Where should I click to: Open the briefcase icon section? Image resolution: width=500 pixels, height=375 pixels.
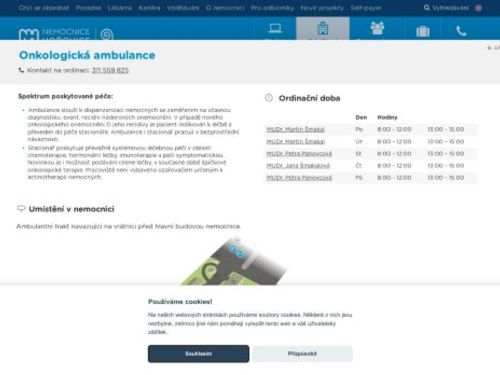[x=423, y=31]
